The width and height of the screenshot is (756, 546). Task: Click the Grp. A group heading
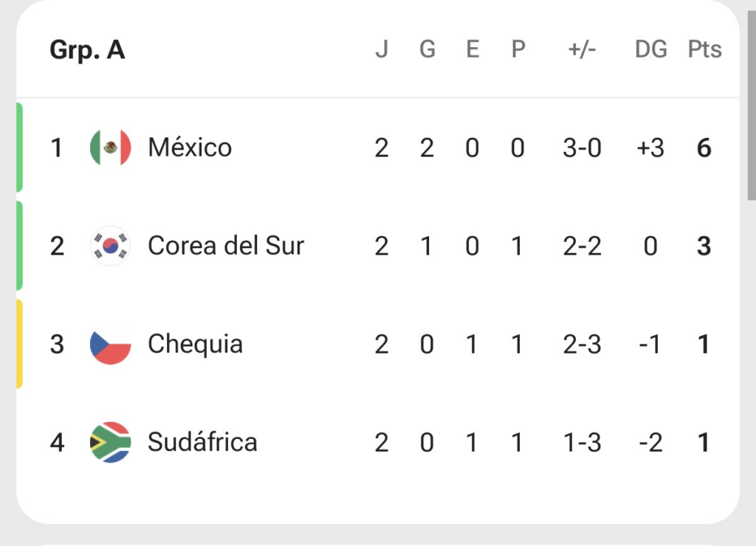coord(87,50)
